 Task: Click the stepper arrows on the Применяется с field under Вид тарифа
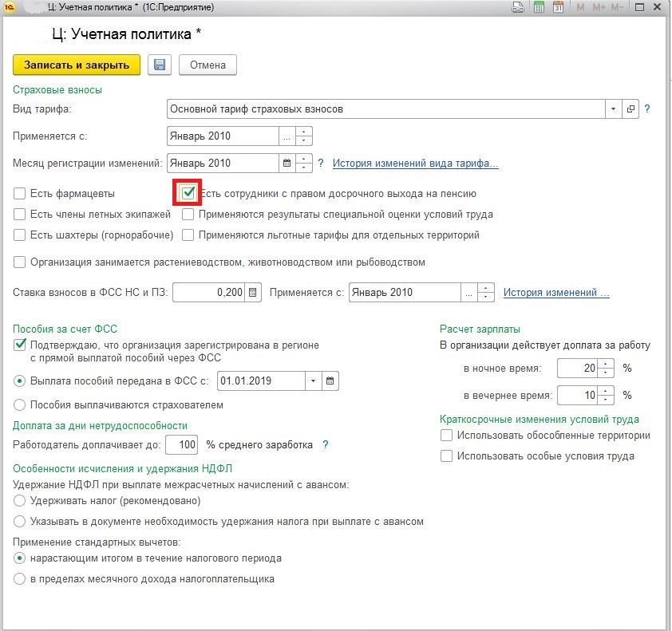304,136
